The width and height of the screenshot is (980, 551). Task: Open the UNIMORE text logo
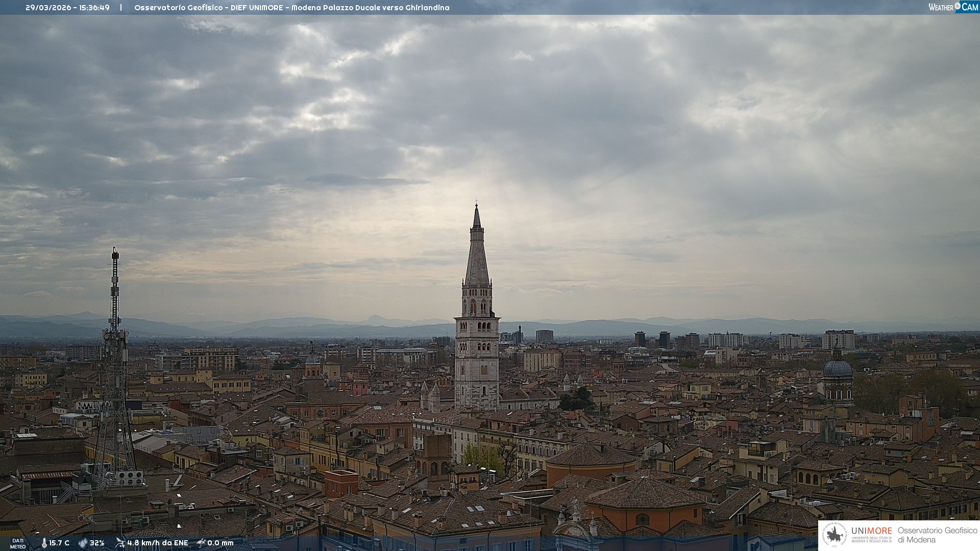tap(871, 531)
